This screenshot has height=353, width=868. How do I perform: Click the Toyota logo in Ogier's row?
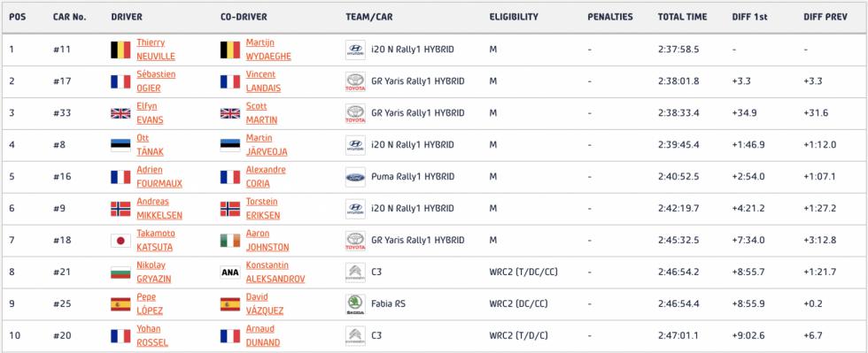pos(355,81)
